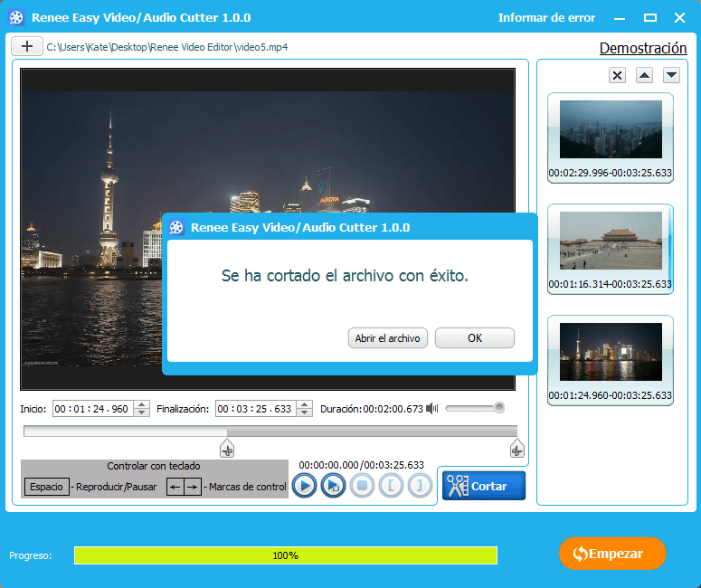Play the video
Viewport: 701px width, 588px height.
(x=305, y=486)
